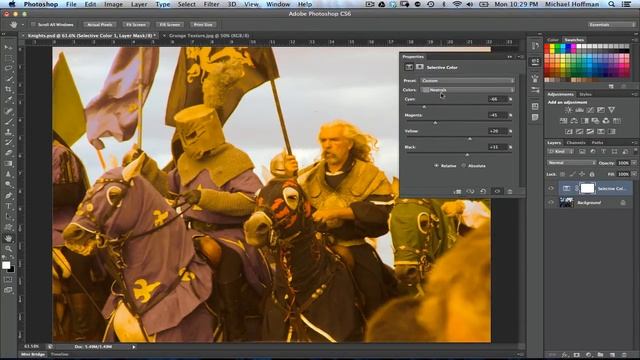The height and width of the screenshot is (360, 640).
Task: Open the Filter menu
Action: click(211, 4)
